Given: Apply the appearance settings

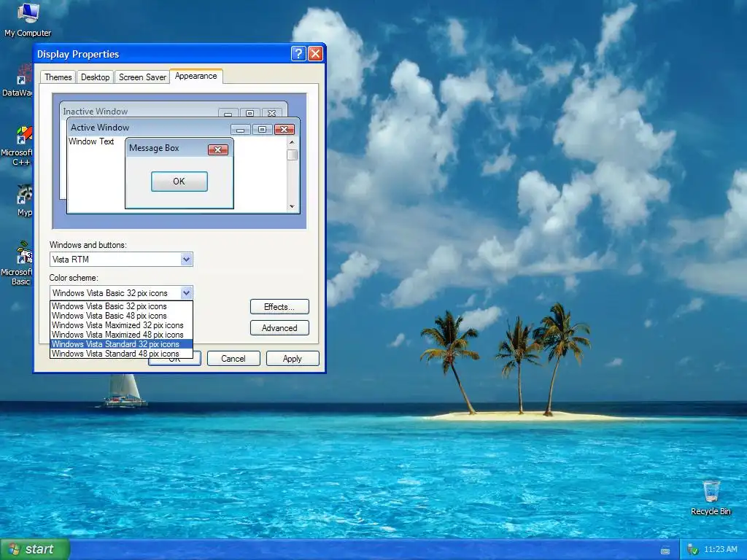Looking at the screenshot, I should 293,359.
